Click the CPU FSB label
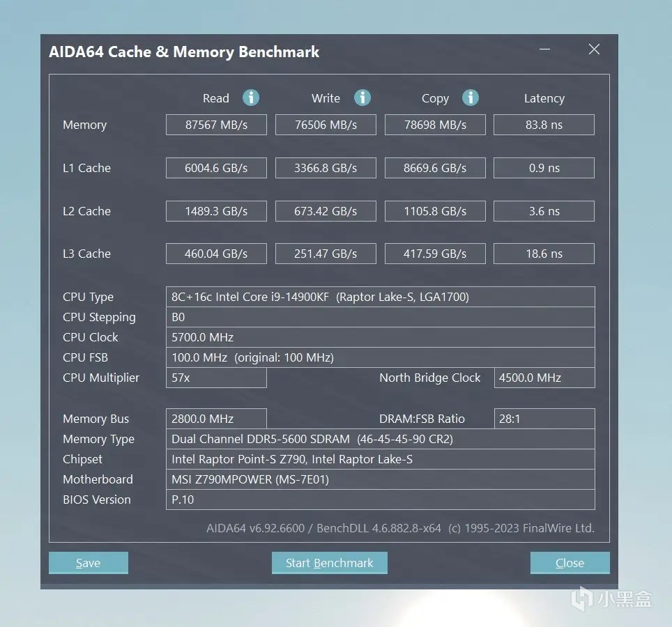Screen dimensions: 672x627 click(85, 357)
